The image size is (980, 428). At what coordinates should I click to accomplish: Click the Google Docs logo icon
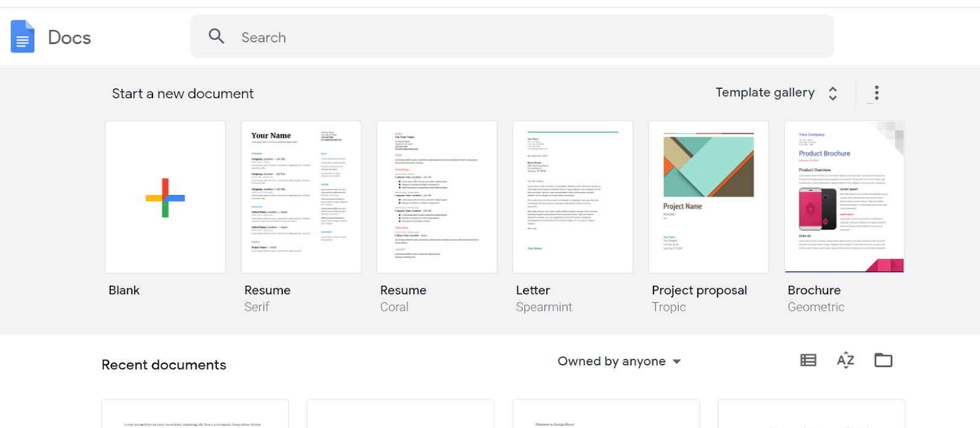click(x=22, y=37)
